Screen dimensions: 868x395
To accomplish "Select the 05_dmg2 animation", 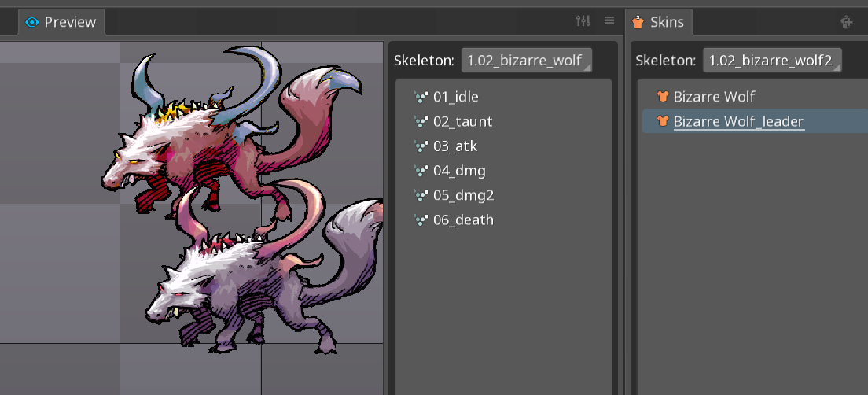I will click(x=463, y=196).
